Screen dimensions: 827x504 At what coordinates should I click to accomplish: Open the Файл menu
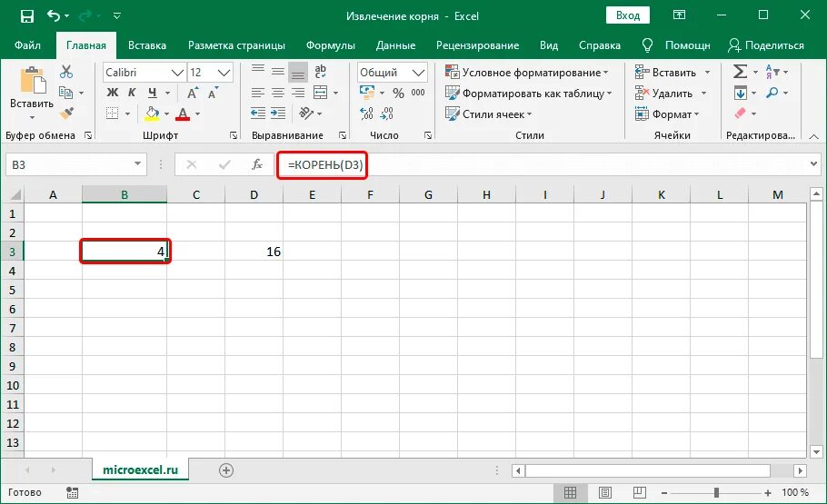click(27, 45)
